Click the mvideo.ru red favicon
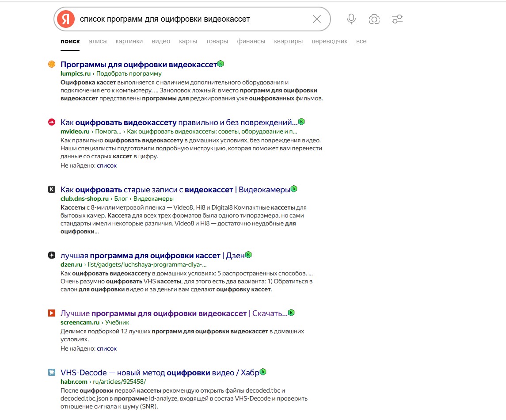Viewport: 506px width, 420px height. tap(52, 122)
